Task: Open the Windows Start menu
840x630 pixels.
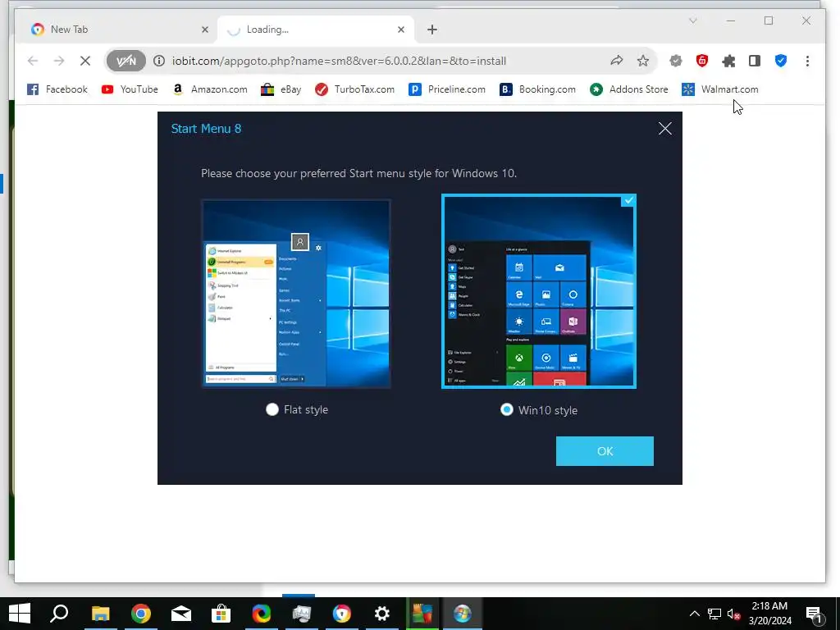Action: pyautogui.click(x=20, y=614)
